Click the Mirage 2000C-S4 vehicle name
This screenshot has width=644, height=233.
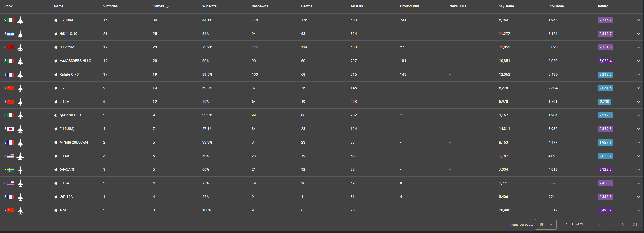74,142
